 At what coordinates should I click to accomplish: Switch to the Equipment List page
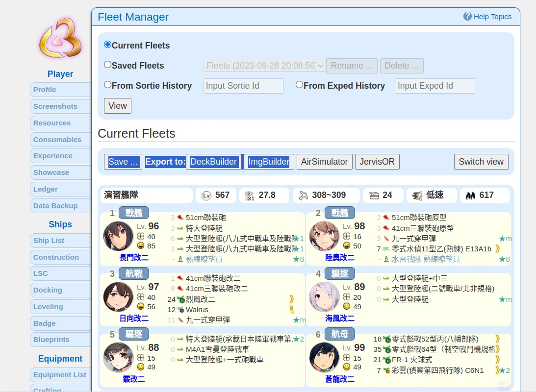click(60, 374)
